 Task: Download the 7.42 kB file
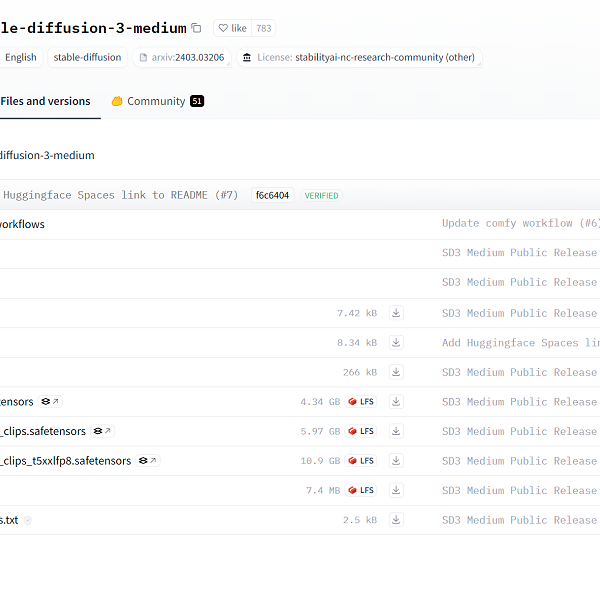tap(396, 313)
